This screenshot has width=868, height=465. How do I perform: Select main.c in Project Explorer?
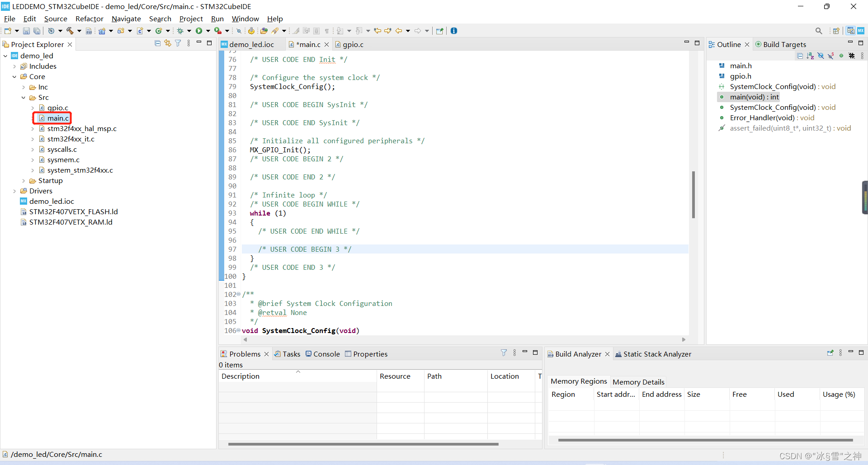coord(58,118)
